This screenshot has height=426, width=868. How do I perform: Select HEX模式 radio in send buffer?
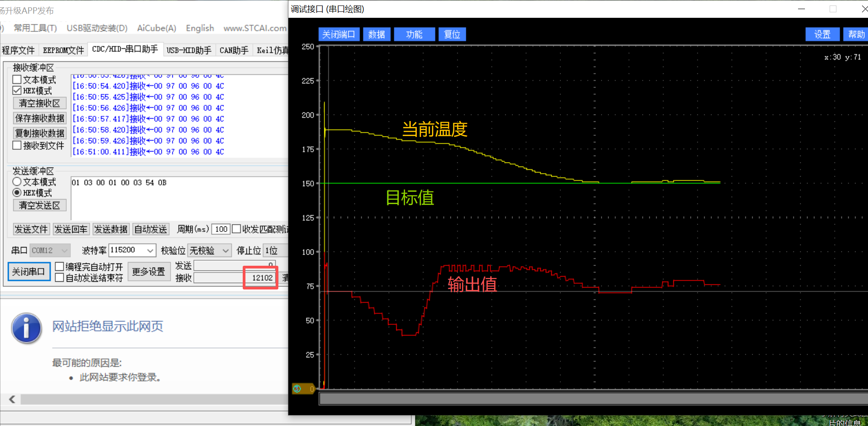click(x=17, y=193)
